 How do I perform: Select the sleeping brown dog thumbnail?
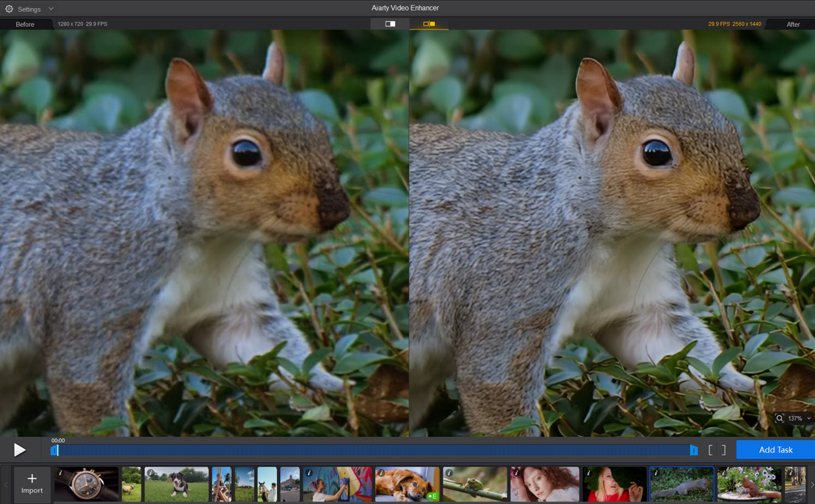pos(407,484)
